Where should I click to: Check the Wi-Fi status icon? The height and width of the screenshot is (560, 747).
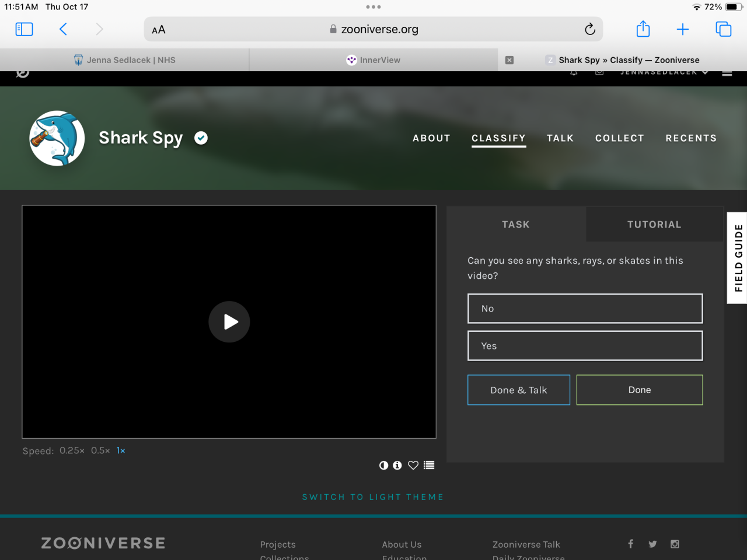point(697,7)
